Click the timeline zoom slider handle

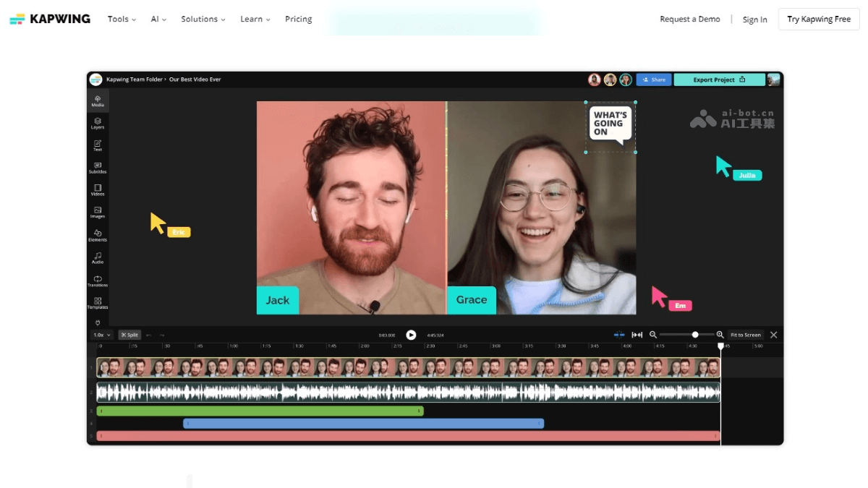point(695,335)
